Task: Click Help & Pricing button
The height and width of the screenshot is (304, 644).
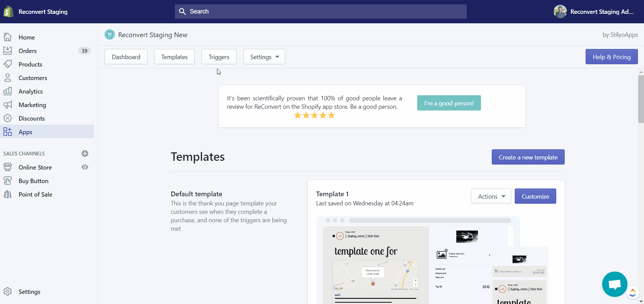Action: [612, 57]
